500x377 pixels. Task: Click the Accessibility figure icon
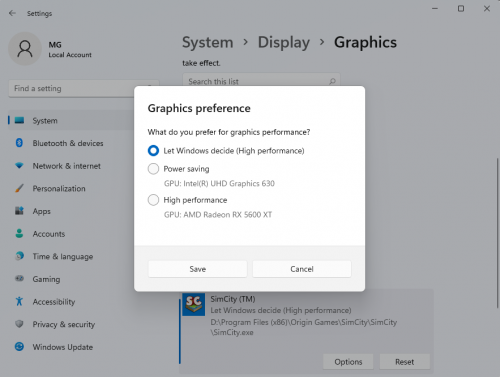(19, 301)
